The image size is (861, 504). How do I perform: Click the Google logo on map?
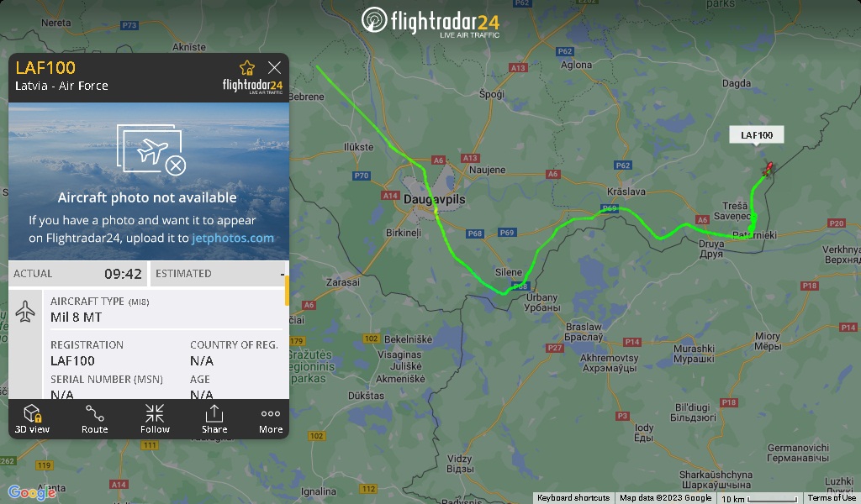[x=32, y=492]
